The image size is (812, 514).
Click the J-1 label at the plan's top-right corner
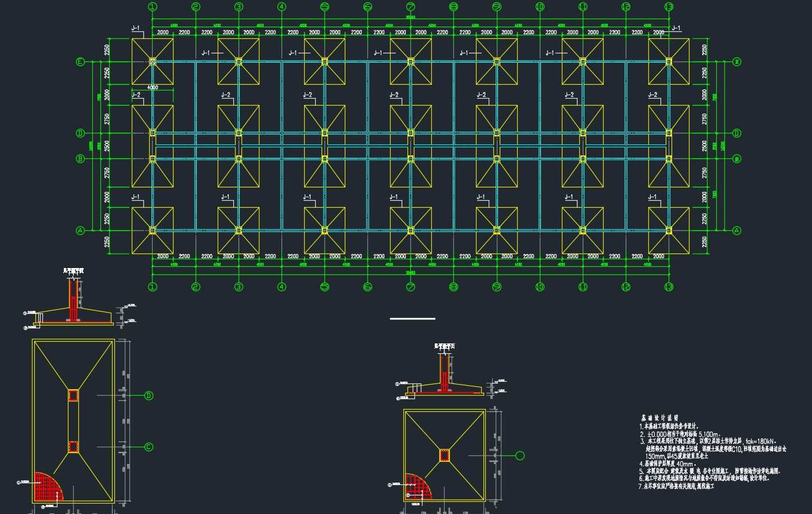tap(676, 28)
